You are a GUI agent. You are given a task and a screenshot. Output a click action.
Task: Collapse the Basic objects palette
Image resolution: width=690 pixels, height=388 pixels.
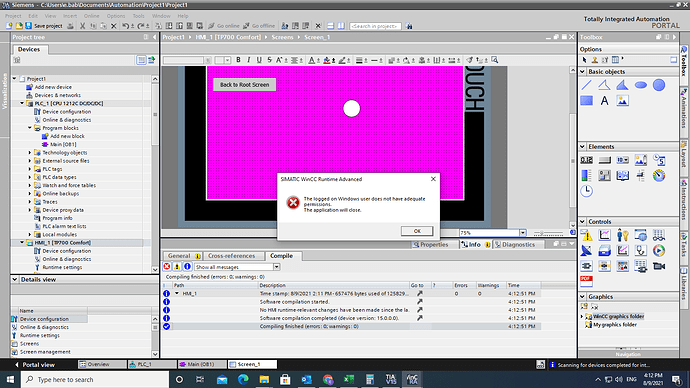coord(583,72)
